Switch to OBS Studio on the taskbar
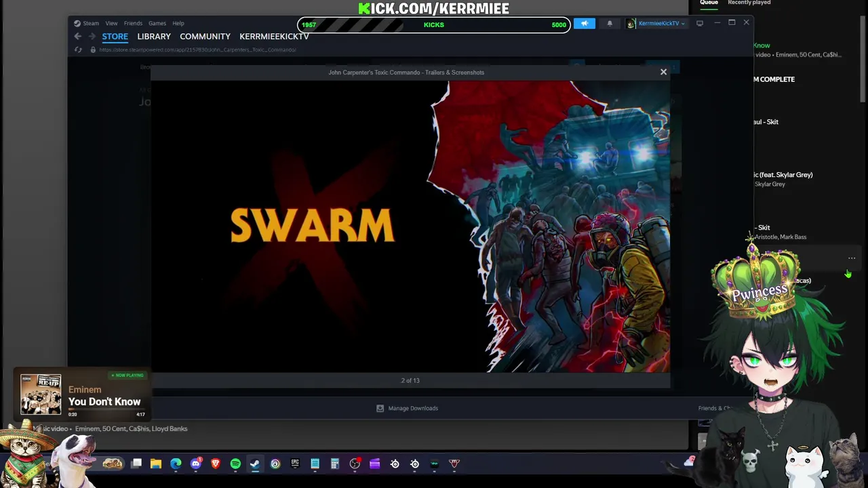868x488 pixels. [355, 464]
